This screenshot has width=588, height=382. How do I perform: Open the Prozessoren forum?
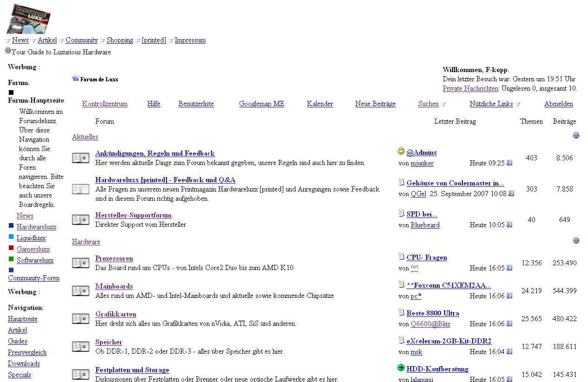pyautogui.click(x=114, y=258)
